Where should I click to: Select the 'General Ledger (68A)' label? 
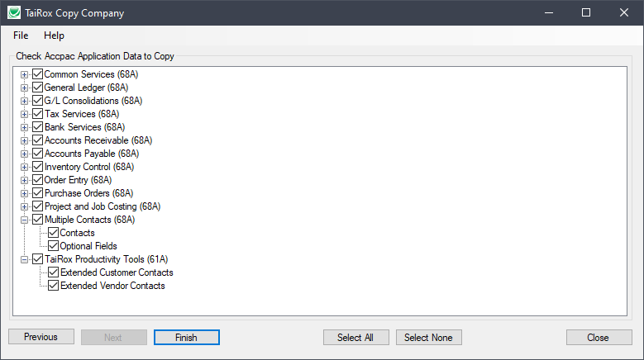tap(86, 88)
